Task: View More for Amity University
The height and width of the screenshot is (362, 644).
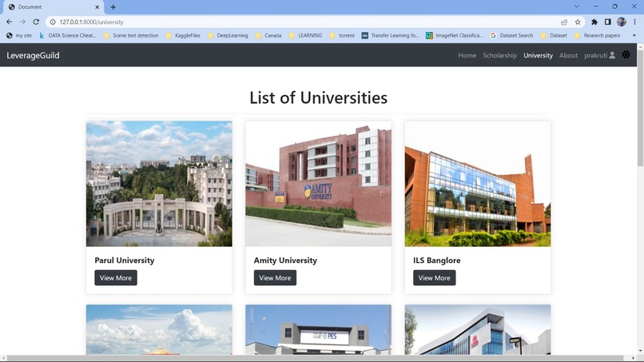Action: (x=275, y=278)
